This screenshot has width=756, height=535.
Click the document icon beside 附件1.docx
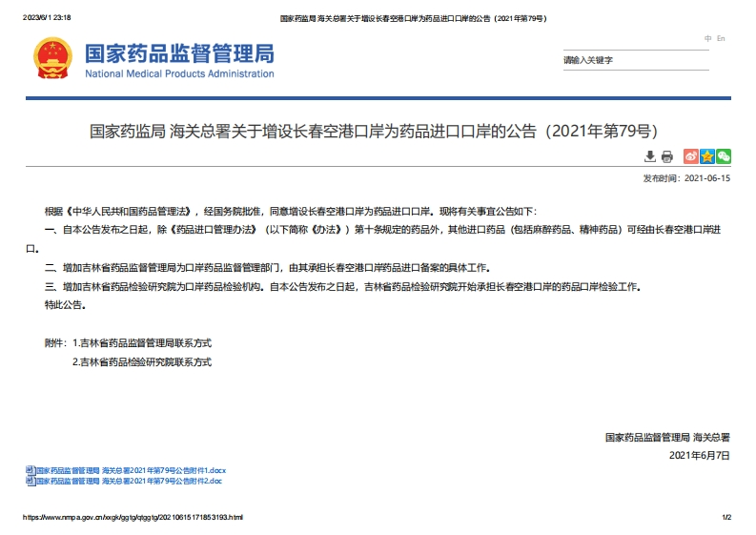tap(30, 471)
